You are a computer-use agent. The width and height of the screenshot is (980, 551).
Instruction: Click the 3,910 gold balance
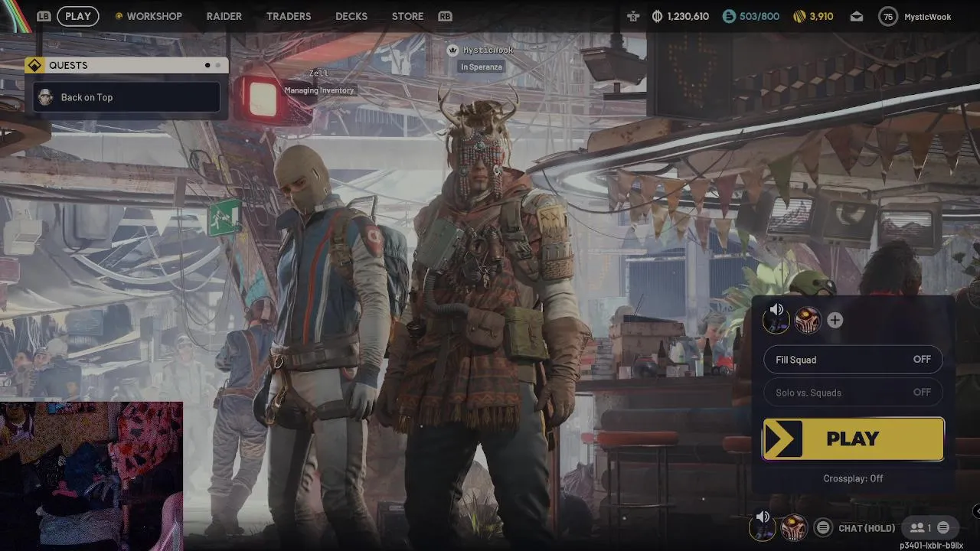[x=822, y=16]
